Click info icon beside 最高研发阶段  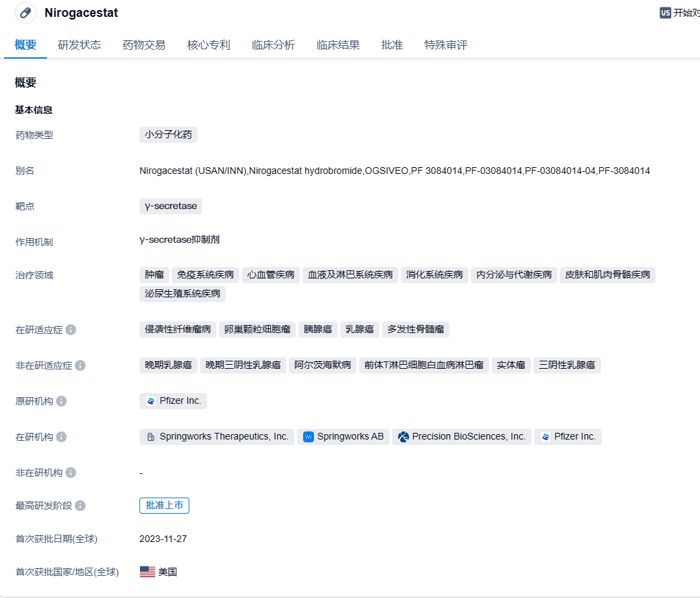point(80,506)
